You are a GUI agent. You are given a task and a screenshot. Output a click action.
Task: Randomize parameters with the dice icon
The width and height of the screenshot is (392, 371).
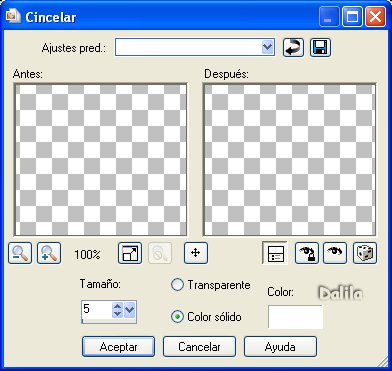(365, 253)
